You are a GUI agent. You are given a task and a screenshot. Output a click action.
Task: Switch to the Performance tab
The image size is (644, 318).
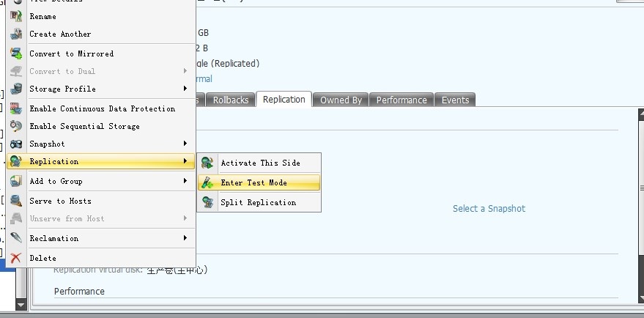(401, 100)
